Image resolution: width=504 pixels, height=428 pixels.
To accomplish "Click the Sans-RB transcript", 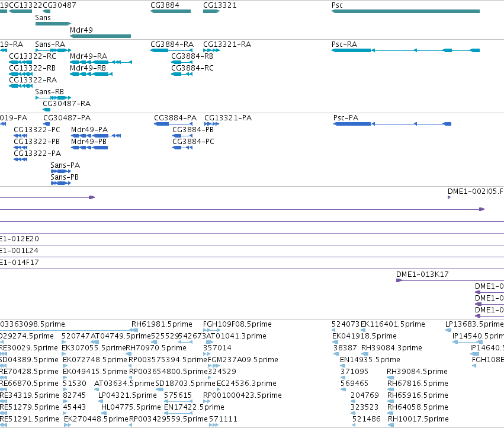I will (x=53, y=97).
